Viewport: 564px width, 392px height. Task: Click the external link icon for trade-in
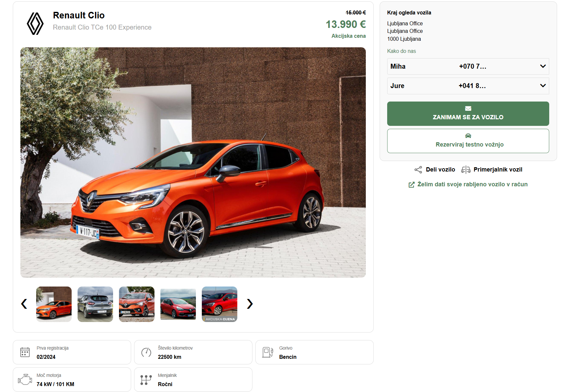411,185
